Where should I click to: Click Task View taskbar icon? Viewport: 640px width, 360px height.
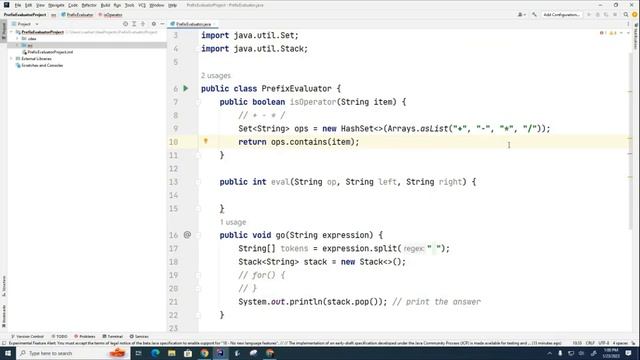coord(138,353)
